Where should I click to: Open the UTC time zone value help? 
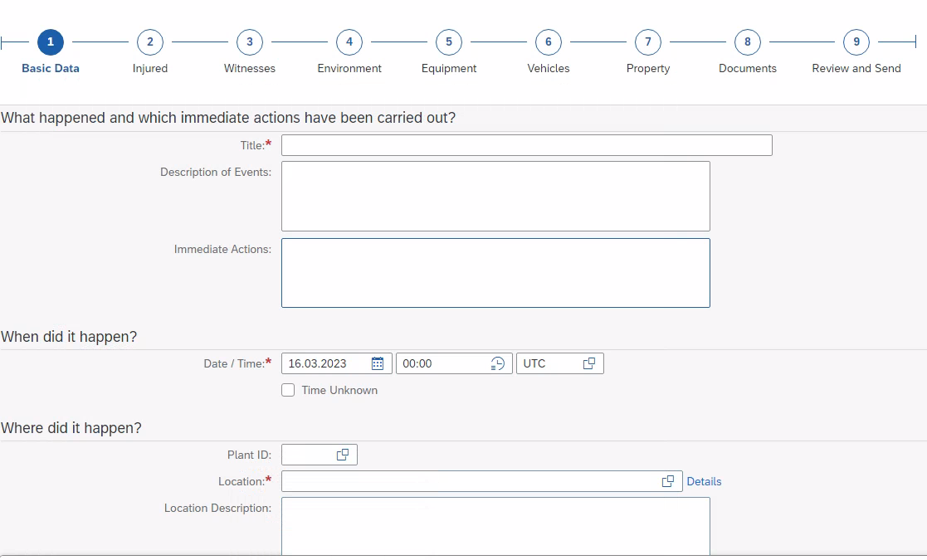pos(589,363)
